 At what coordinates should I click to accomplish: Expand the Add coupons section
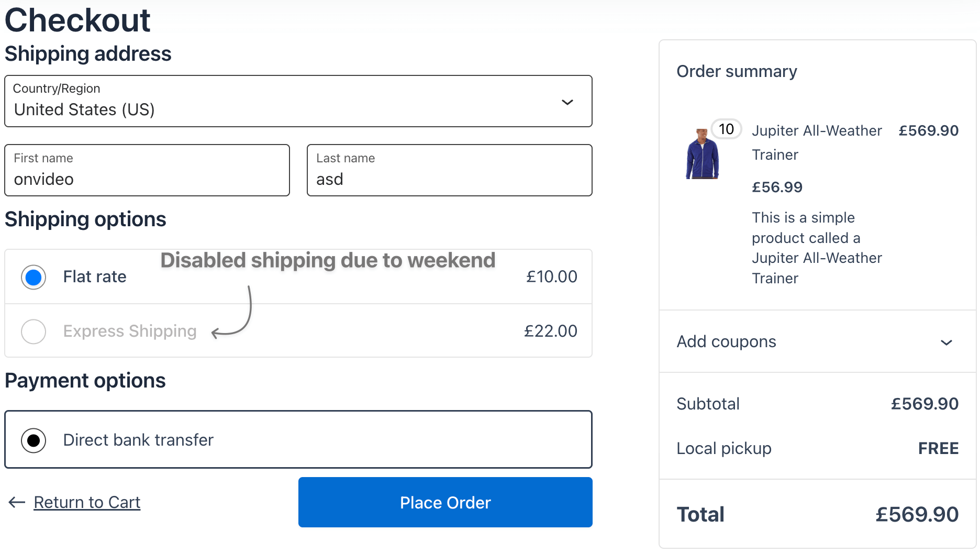pos(727,341)
